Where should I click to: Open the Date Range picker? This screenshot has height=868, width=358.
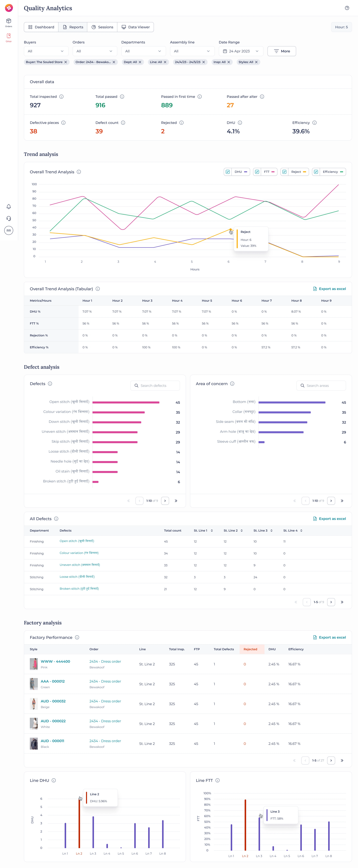pos(241,51)
